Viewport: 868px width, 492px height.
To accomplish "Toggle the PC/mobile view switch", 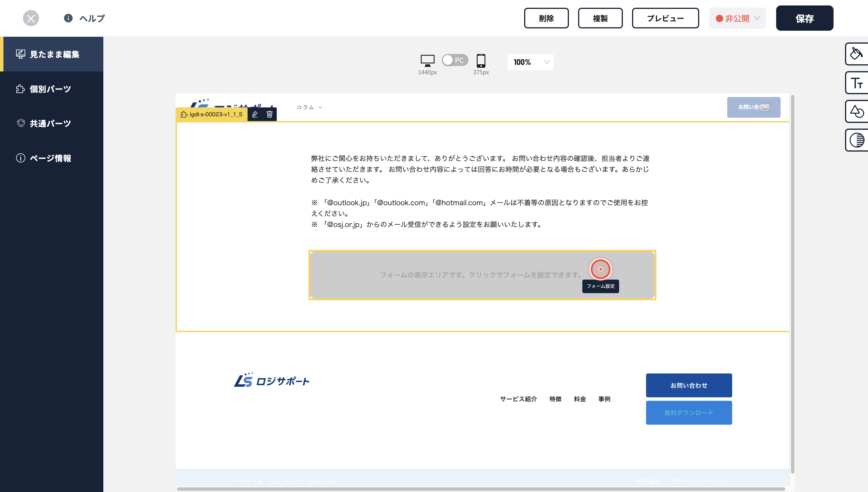I will coord(455,60).
